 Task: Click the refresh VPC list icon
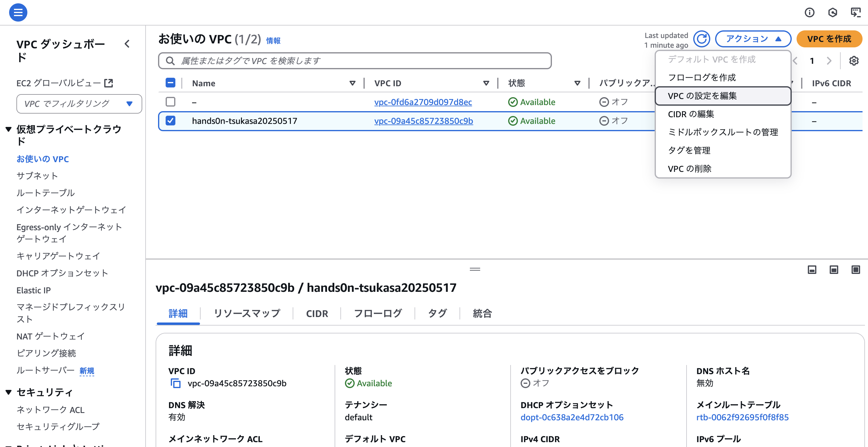point(701,39)
